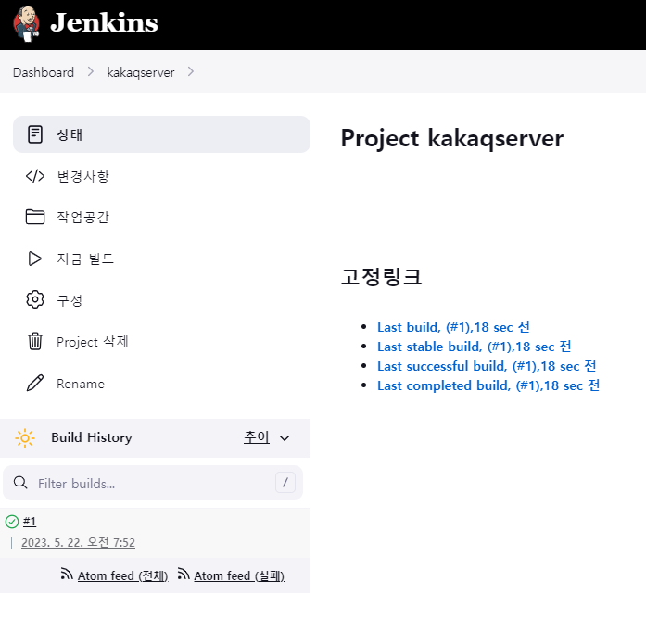Click the 고정링크 heading
The width and height of the screenshot is (646, 644).
coord(381,276)
